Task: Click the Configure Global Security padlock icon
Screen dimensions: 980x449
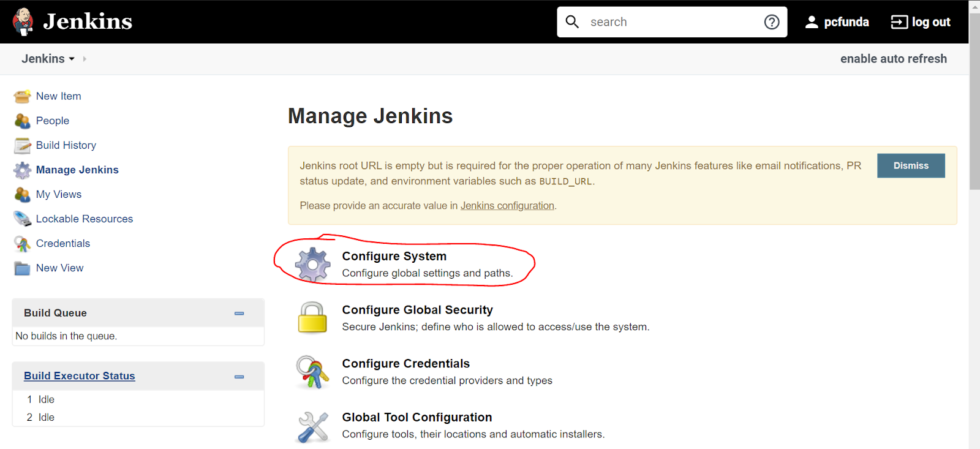Action: click(x=312, y=317)
